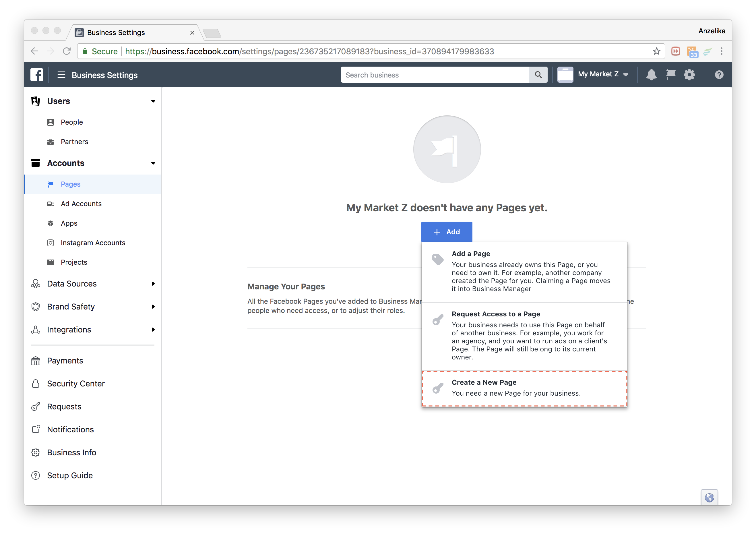Open People in the sidebar
The image size is (756, 534).
[x=92, y=122]
